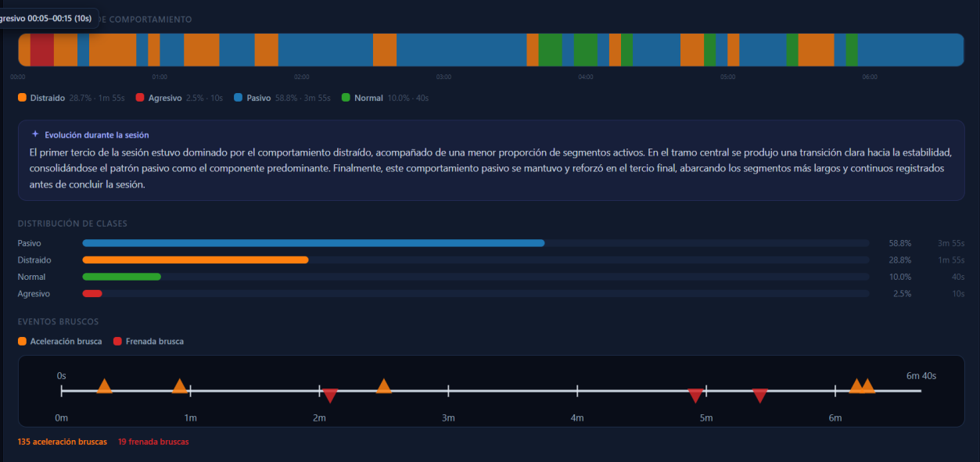Image resolution: width=980 pixels, height=462 pixels.
Task: Click the orange Distraído distribution bar
Action: (x=196, y=260)
